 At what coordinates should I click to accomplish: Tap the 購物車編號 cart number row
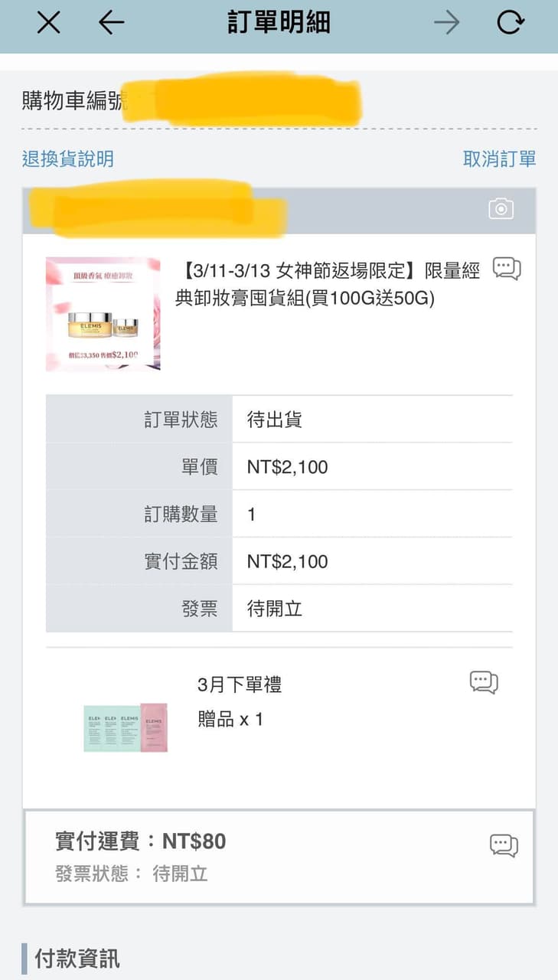[x=75, y=101]
